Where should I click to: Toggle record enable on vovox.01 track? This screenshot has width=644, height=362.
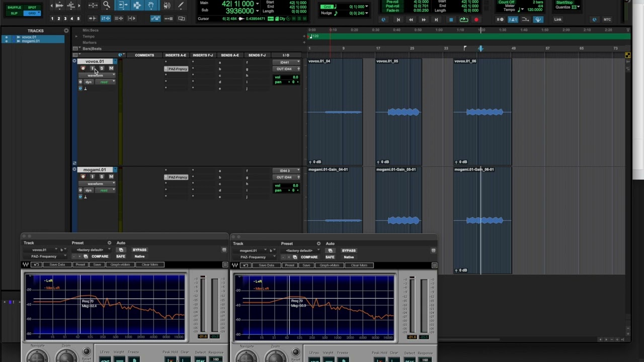coord(83,68)
